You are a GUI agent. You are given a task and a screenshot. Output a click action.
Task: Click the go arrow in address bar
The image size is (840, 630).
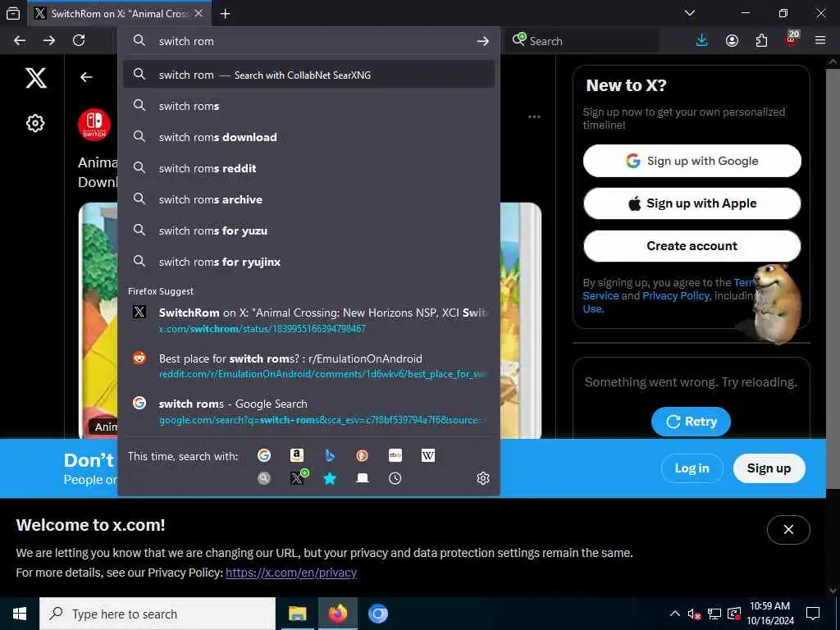click(x=482, y=41)
